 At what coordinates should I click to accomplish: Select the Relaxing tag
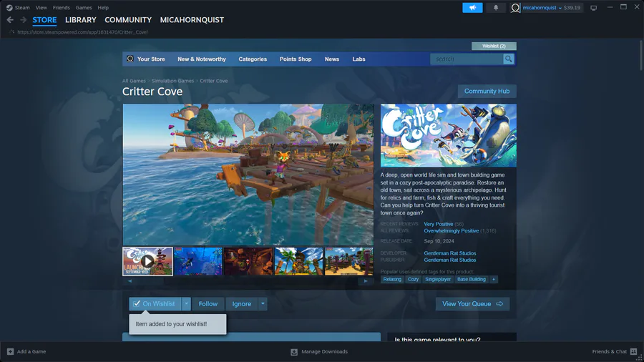tap(392, 279)
